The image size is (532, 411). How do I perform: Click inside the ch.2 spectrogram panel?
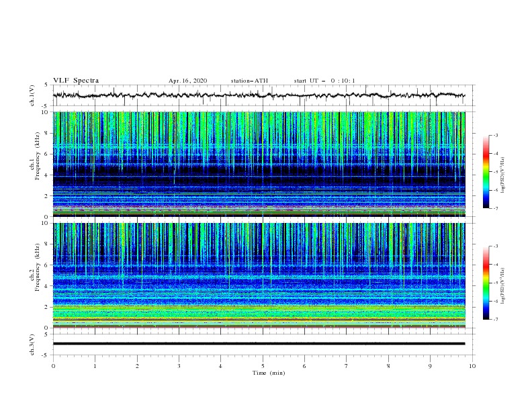[x=259, y=275]
